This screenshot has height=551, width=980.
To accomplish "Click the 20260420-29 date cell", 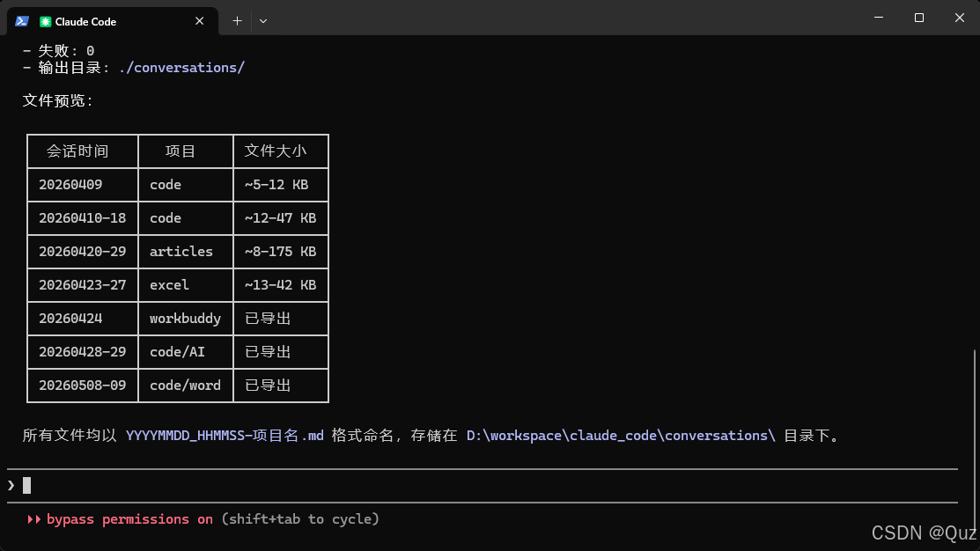I will tap(83, 252).
